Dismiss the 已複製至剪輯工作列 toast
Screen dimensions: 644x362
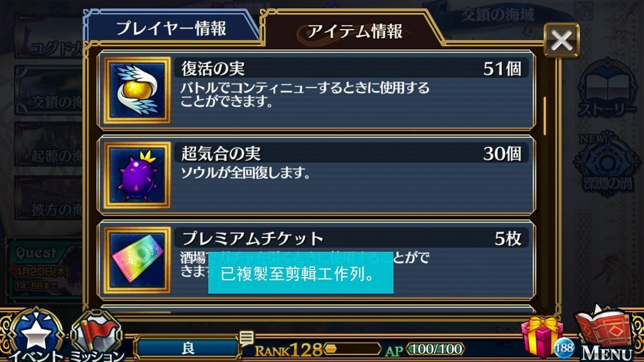pyautogui.click(x=301, y=273)
